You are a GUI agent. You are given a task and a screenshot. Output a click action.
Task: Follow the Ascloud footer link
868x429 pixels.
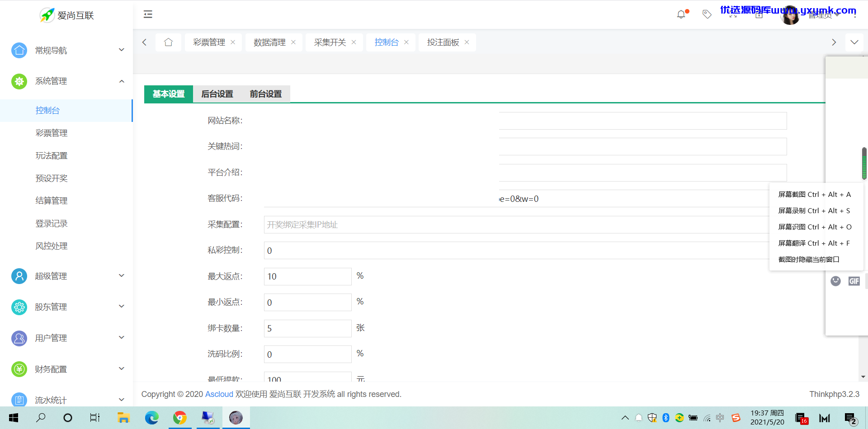click(219, 394)
